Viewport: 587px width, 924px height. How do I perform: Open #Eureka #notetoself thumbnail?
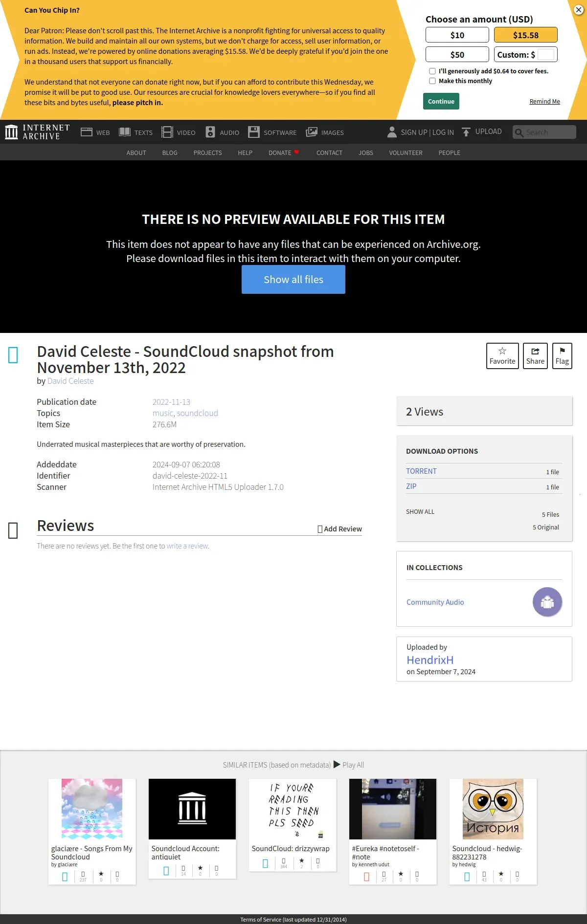(x=393, y=809)
